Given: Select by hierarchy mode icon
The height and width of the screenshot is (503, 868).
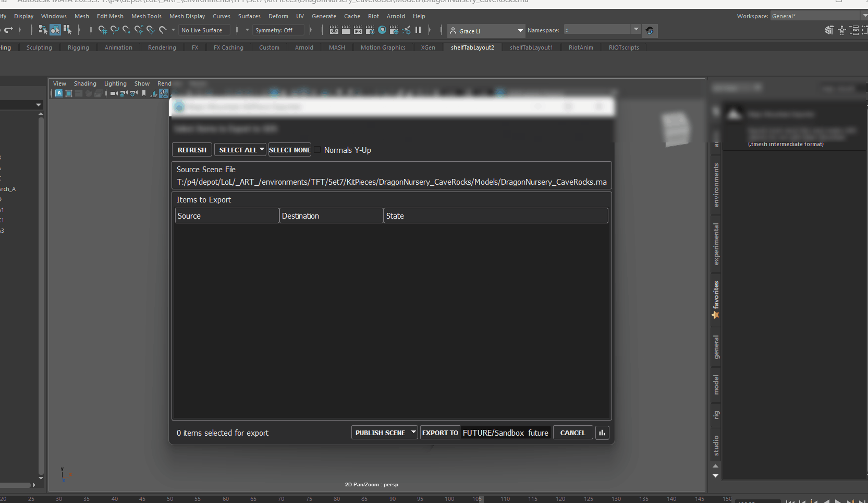Looking at the screenshot, I should point(43,30).
